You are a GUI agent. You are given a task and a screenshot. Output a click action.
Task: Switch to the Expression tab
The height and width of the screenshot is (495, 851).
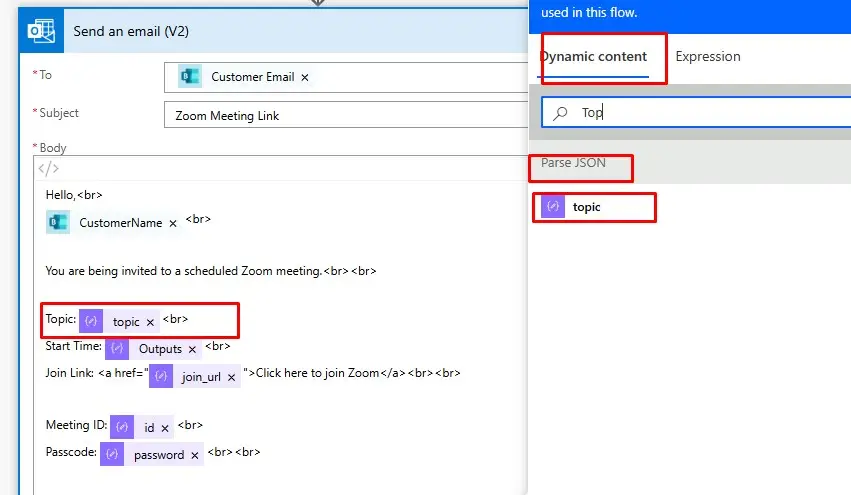(708, 57)
